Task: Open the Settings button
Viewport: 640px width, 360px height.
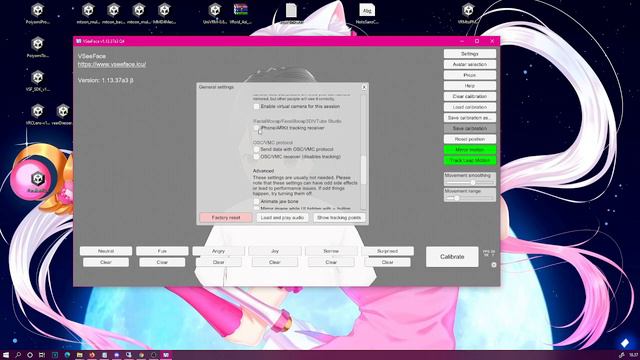Action: pos(470,54)
